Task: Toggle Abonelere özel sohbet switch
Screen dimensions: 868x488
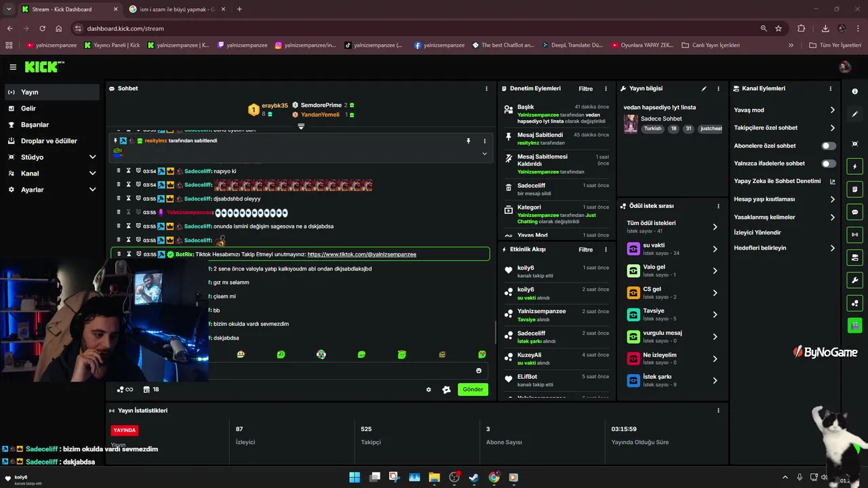Action: coord(829,146)
